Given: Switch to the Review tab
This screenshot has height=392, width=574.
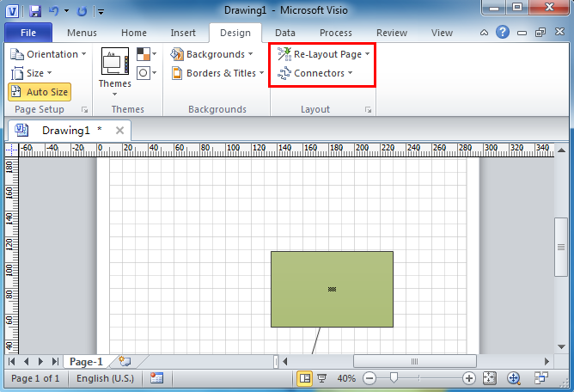Looking at the screenshot, I should [392, 33].
